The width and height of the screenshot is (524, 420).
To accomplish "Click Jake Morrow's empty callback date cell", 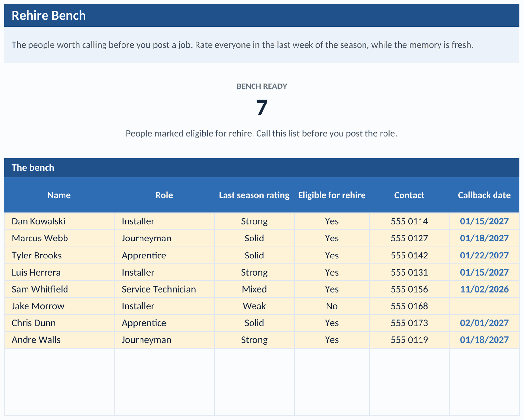I will point(484,306).
